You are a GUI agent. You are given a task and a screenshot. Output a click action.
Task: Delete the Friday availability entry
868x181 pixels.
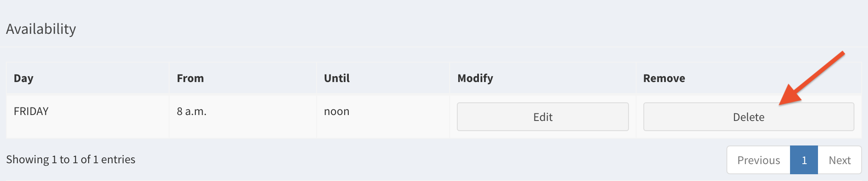click(748, 117)
